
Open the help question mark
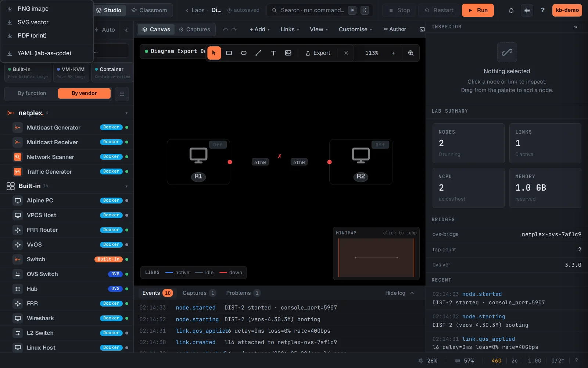coord(543,10)
